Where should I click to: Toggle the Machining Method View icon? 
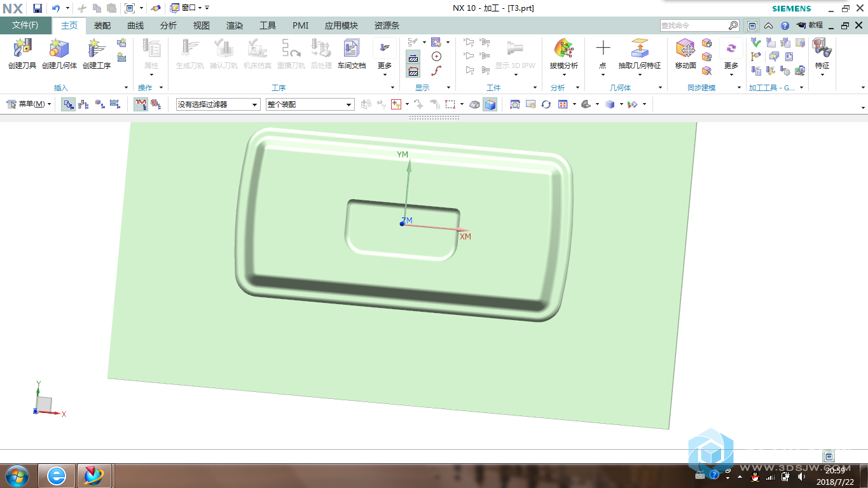pyautogui.click(x=115, y=104)
